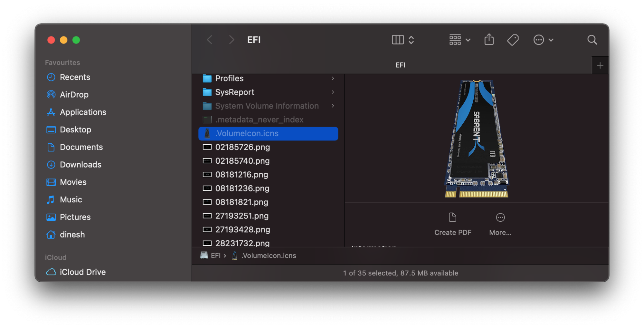
Task: Expand the SysReport folder chevron
Action: coord(333,92)
